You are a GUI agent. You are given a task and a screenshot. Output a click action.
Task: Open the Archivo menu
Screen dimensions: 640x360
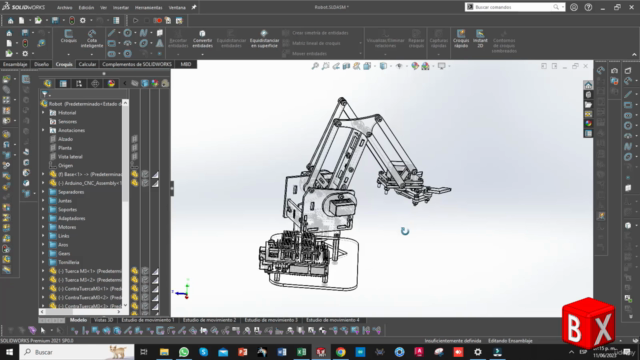[64, 7]
